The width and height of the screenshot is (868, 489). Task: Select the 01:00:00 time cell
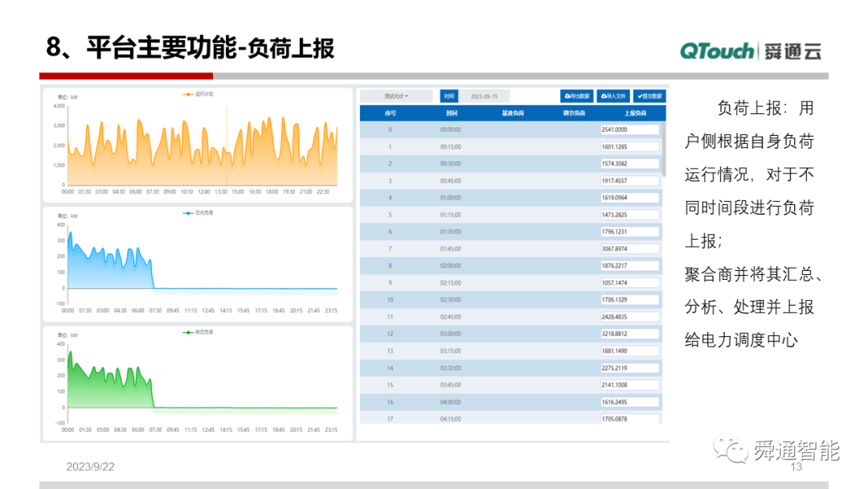point(451,198)
